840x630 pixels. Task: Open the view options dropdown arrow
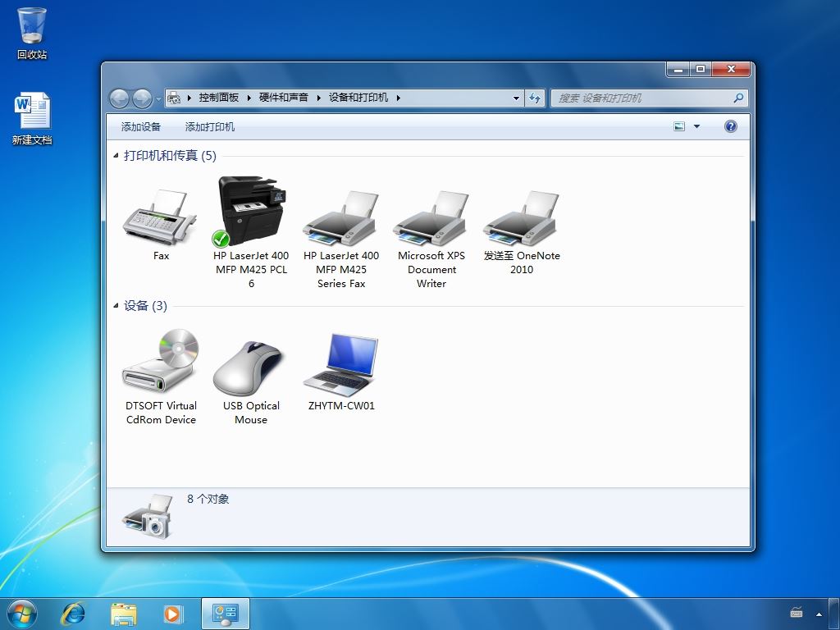tap(697, 126)
